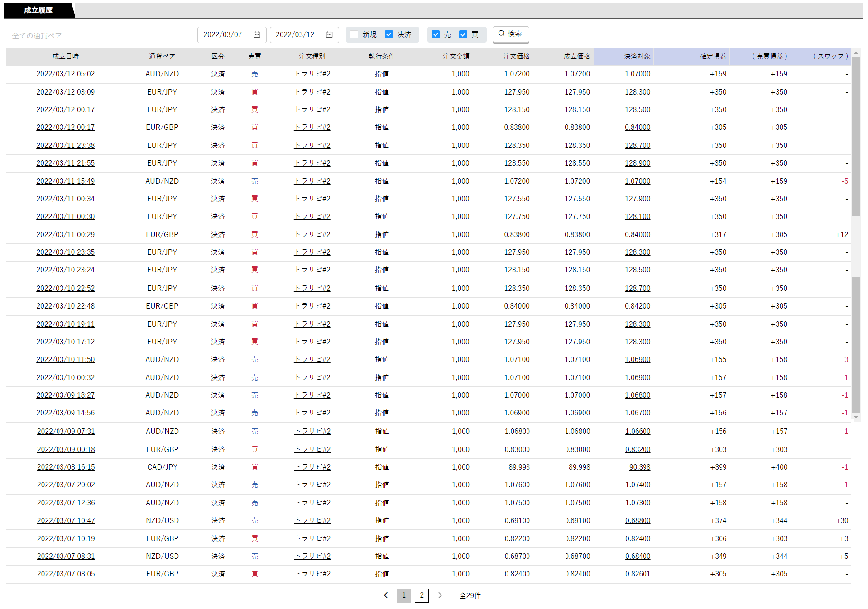Open the 2022/03/07 08:31 trade link
Viewport: 868px width, 609px height.
point(66,557)
